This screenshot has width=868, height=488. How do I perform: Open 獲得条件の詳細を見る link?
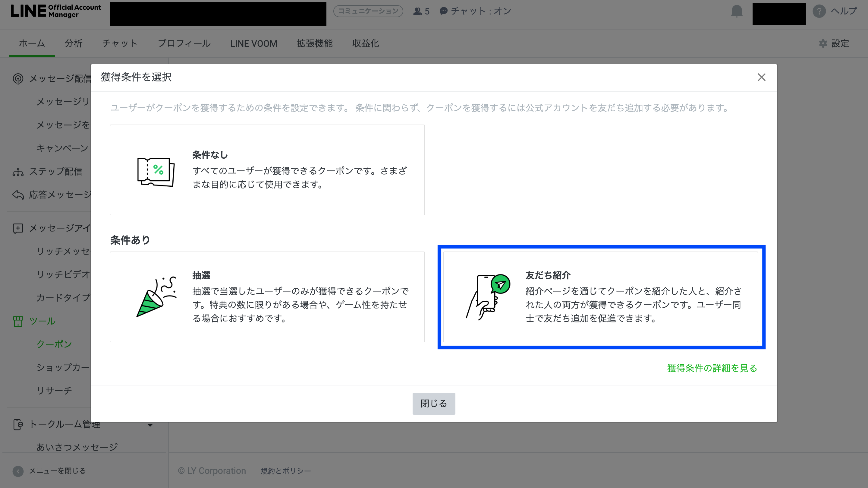712,368
